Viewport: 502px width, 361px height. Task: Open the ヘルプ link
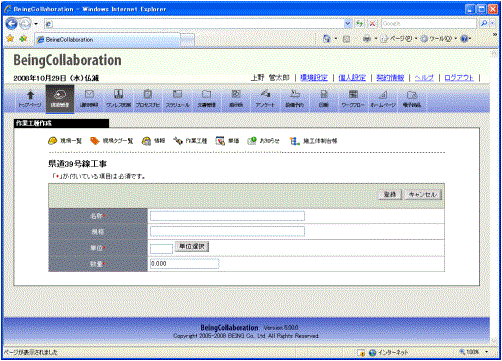pyautogui.click(x=424, y=78)
